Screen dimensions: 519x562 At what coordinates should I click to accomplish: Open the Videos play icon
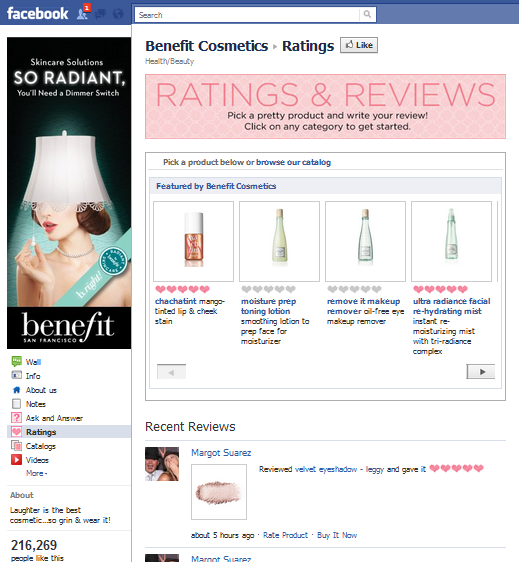16,459
